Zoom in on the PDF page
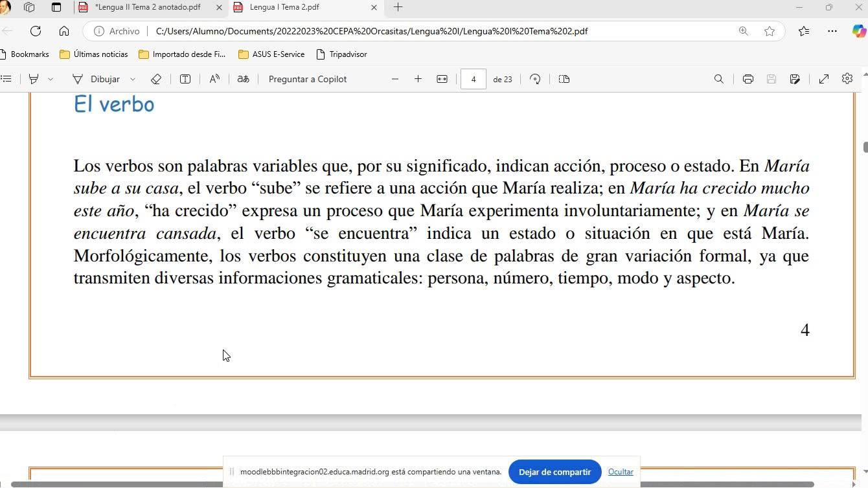This screenshot has height=488, width=868. pyautogui.click(x=418, y=79)
